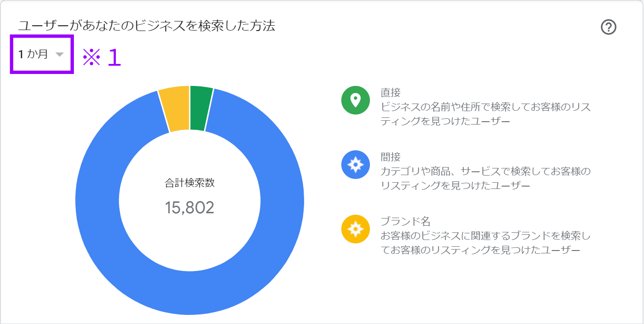Click the gray dropdown arrow beside 1か月
Image resolution: width=644 pixels, height=324 pixels.
coord(59,54)
